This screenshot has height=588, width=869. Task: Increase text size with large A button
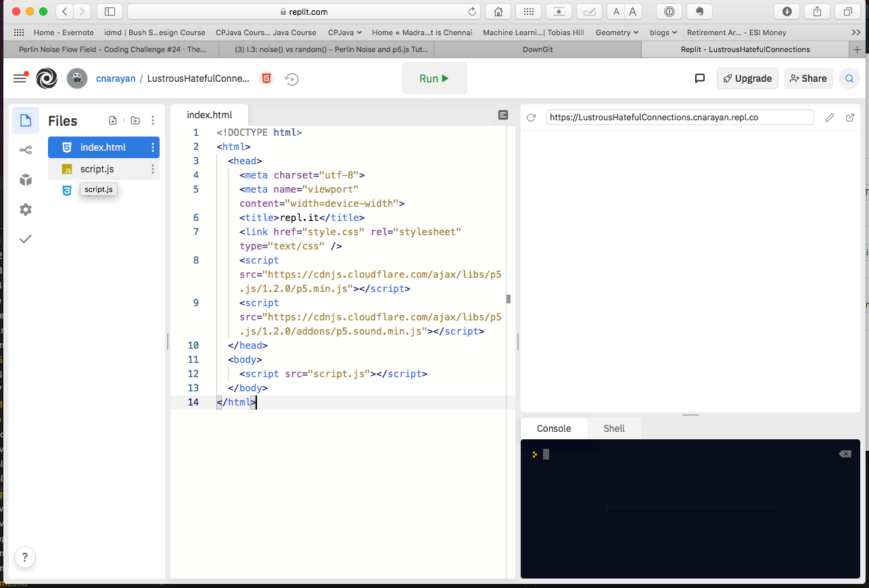[633, 11]
